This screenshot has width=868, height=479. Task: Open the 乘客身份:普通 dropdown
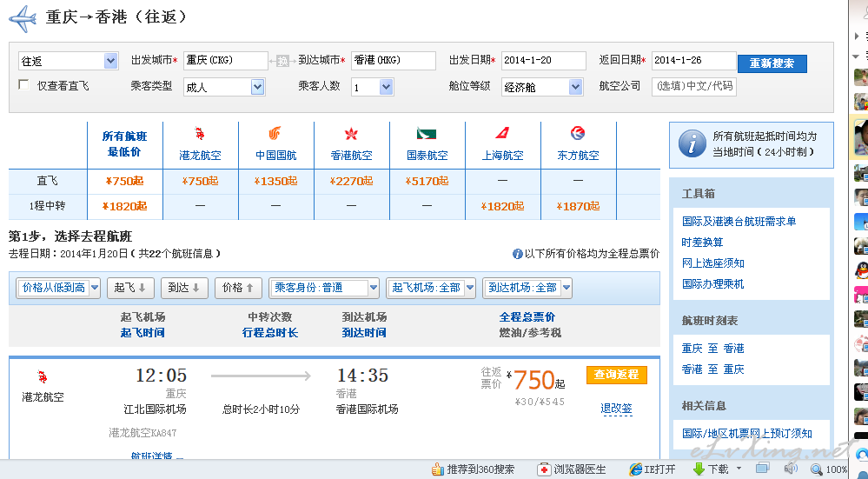point(324,288)
